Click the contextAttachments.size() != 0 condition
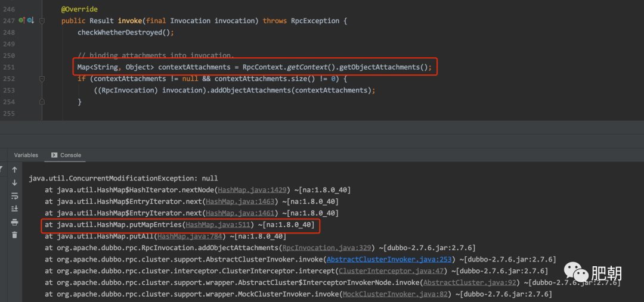The image size is (644, 302). coord(275,79)
